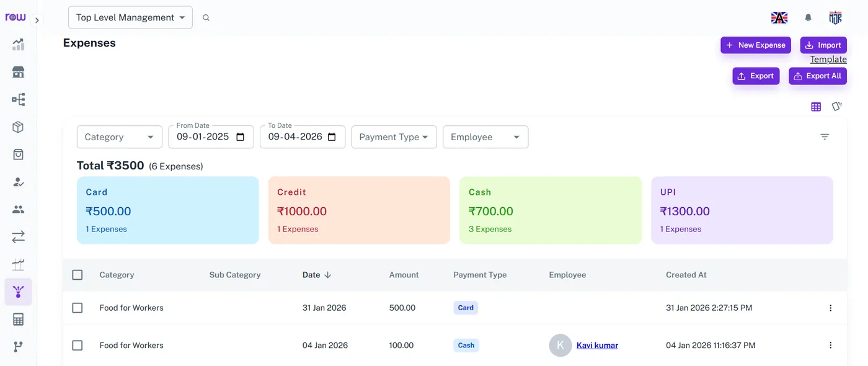Select the UPI summary card
Image resolution: width=868 pixels, height=366 pixels.
742,210
